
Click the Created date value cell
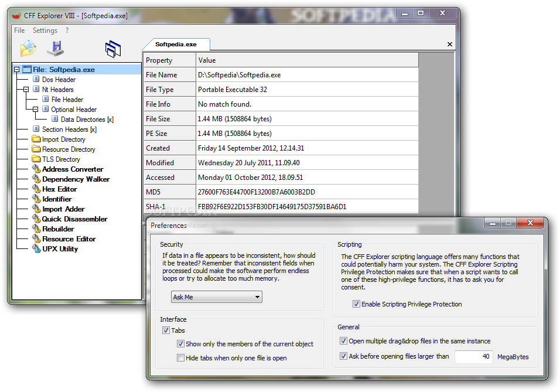click(308, 148)
